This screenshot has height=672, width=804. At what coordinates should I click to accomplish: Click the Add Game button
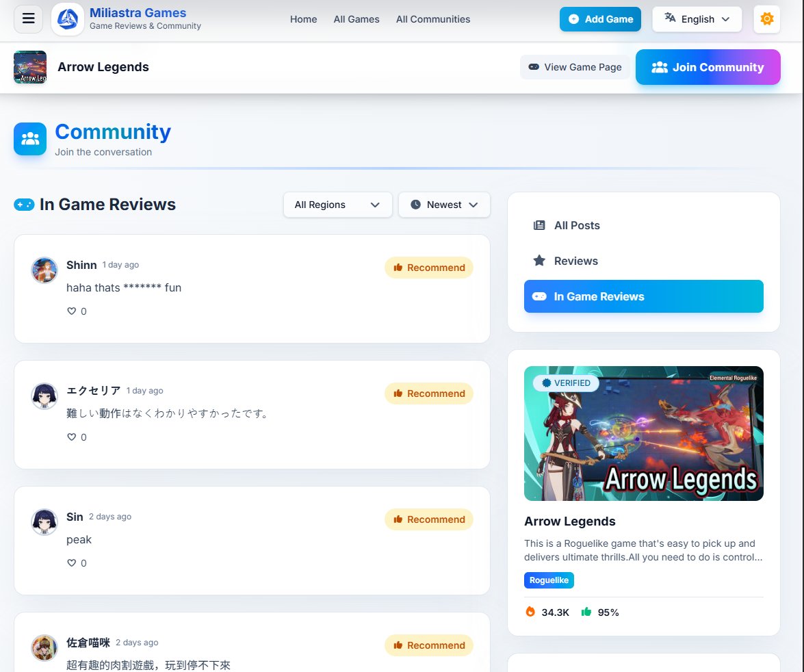(600, 19)
